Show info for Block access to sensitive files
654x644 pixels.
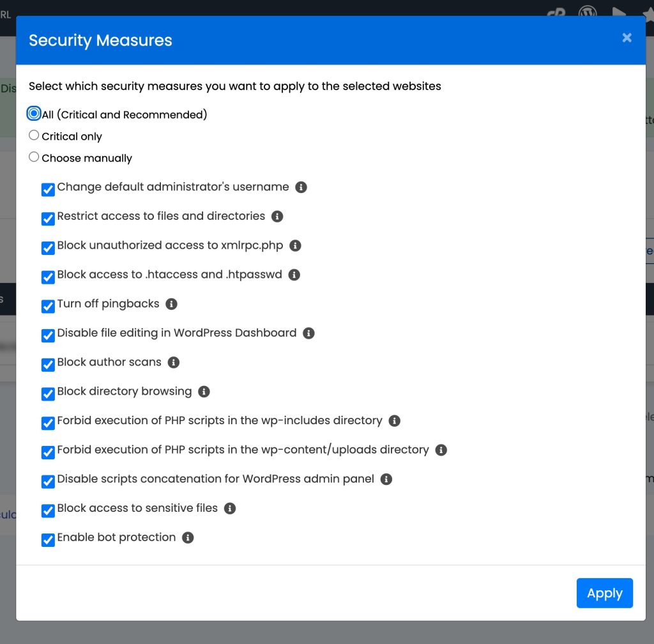click(230, 509)
